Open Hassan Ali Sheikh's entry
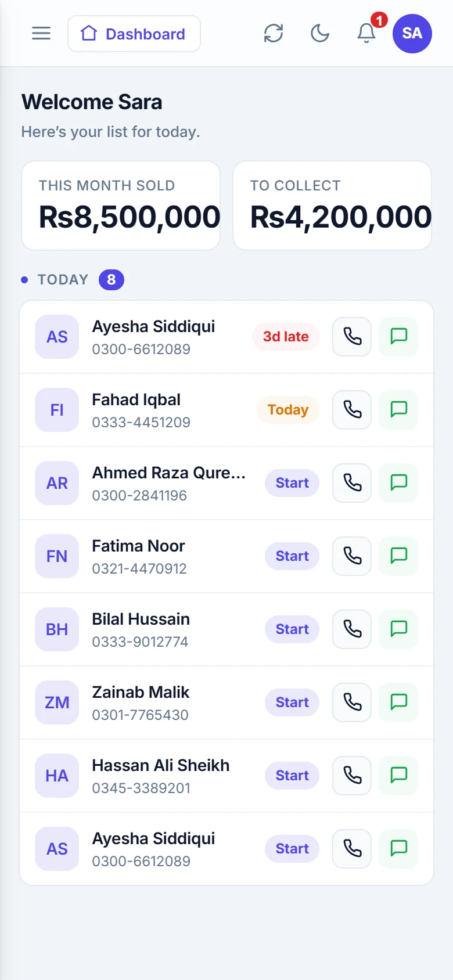Screen dimensions: 453x980 (227, 776)
